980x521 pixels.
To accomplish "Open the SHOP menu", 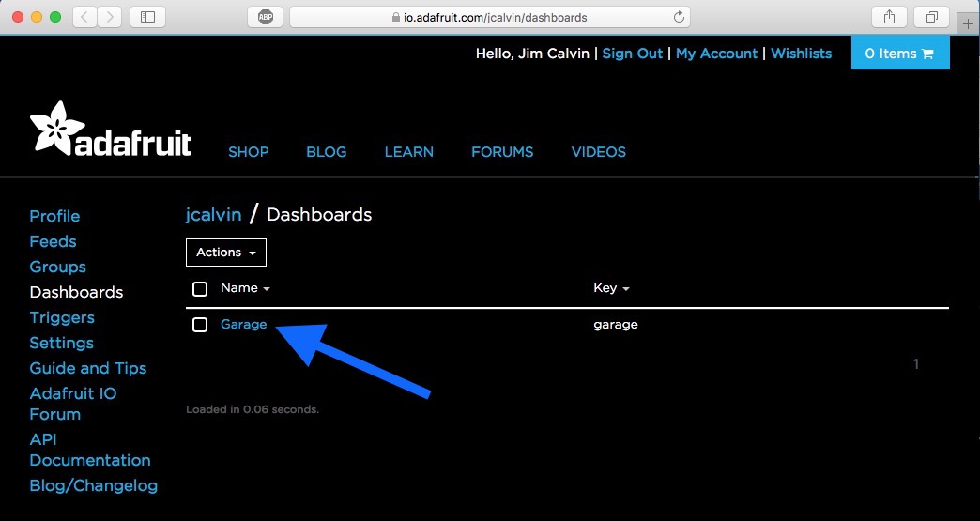I will (x=249, y=152).
